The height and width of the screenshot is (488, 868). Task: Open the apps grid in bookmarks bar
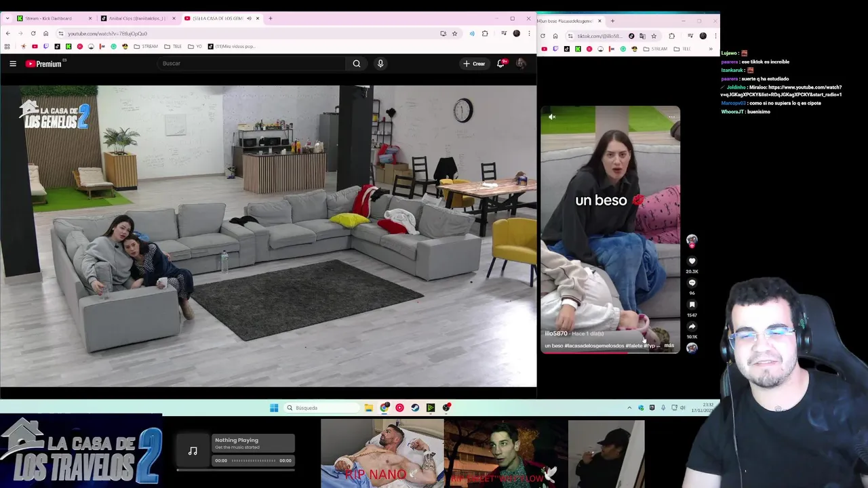[x=7, y=47]
